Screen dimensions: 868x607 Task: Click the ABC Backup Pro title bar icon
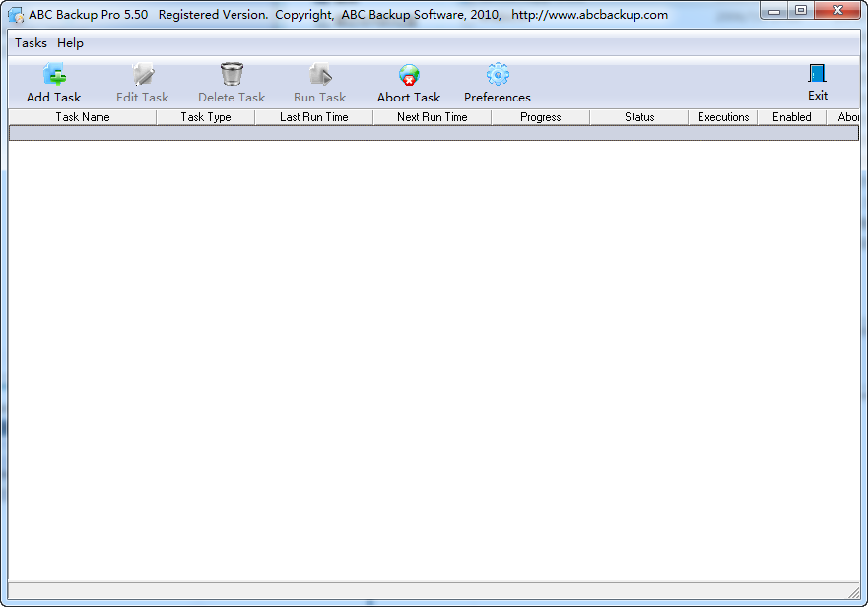click(16, 15)
